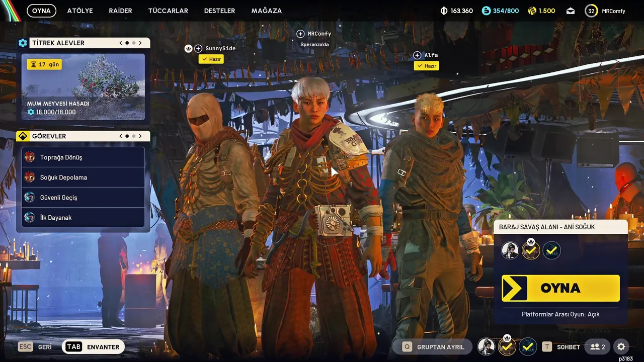The height and width of the screenshot is (362, 644).
Task: Click the TİTREK ALEVLER panel title
Action: (x=58, y=43)
